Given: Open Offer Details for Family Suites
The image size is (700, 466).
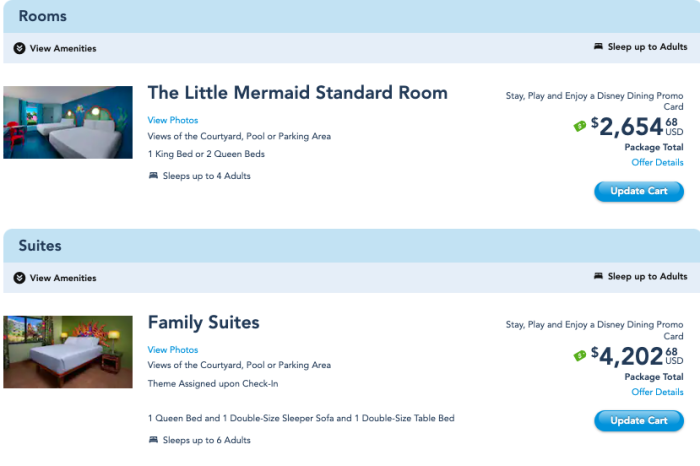Looking at the screenshot, I should pyautogui.click(x=657, y=392).
